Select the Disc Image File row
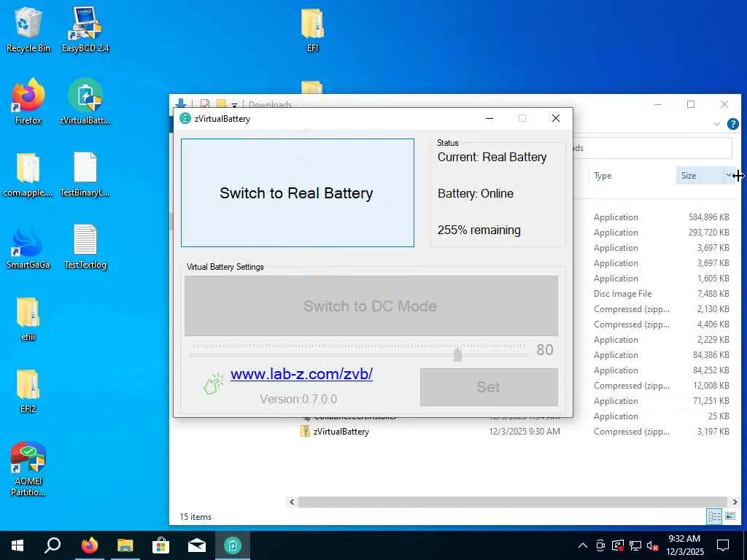747x560 pixels. point(661,294)
